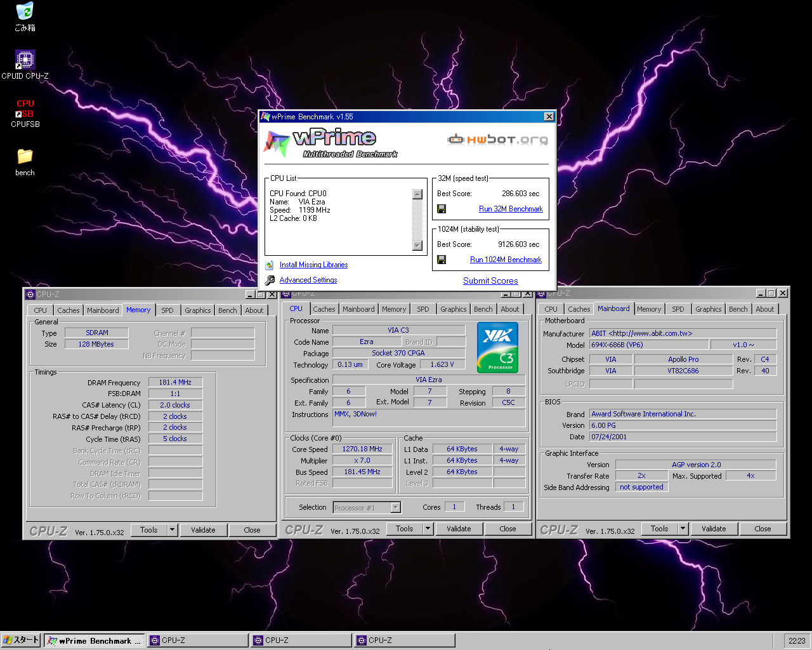Click CAS# Latency 2.0 clocks value
Screen dimensions: 812x650
coord(175,405)
